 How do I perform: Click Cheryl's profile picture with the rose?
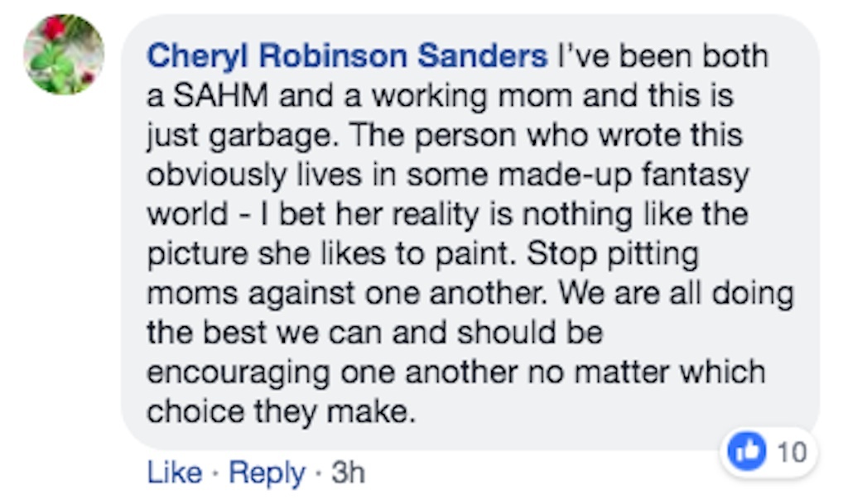click(x=62, y=56)
